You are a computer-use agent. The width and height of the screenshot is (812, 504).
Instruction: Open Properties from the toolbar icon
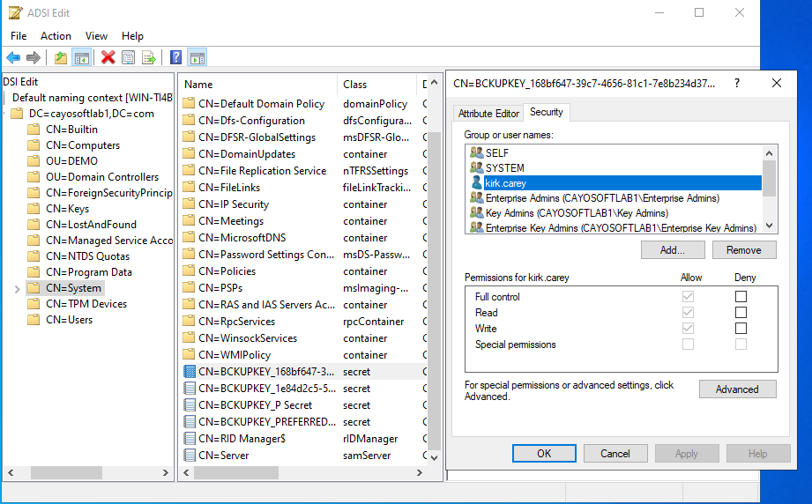(x=129, y=58)
